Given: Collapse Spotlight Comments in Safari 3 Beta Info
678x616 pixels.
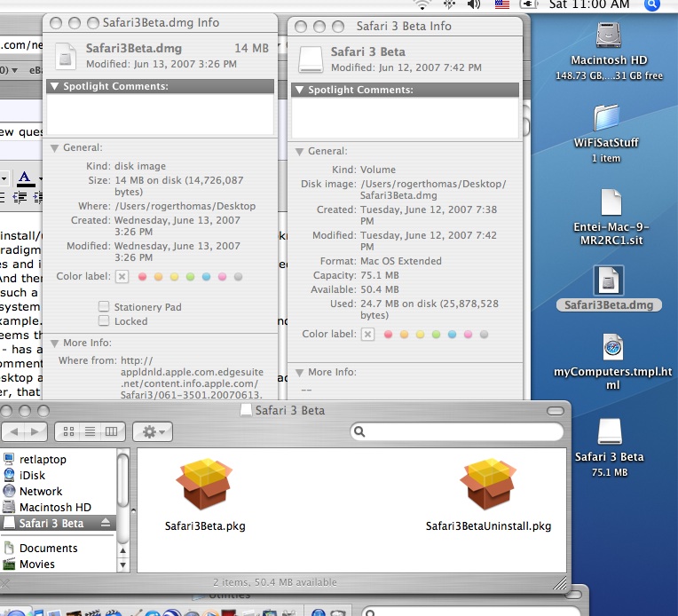Looking at the screenshot, I should (x=299, y=90).
